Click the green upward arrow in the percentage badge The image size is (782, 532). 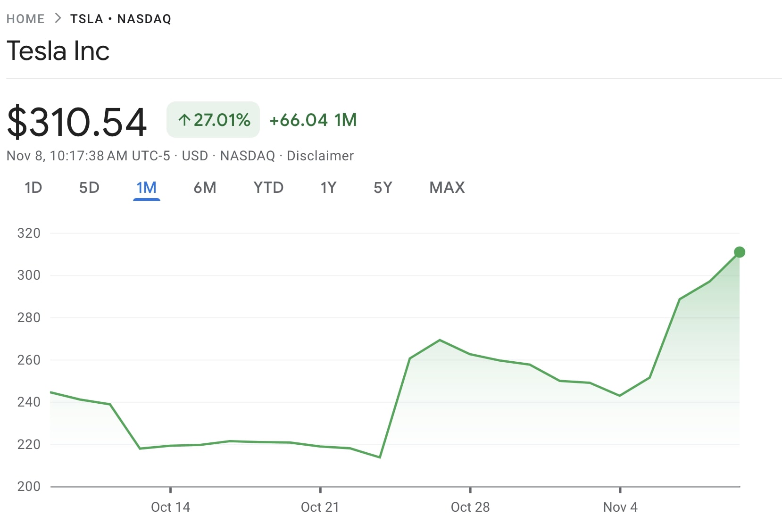(185, 120)
